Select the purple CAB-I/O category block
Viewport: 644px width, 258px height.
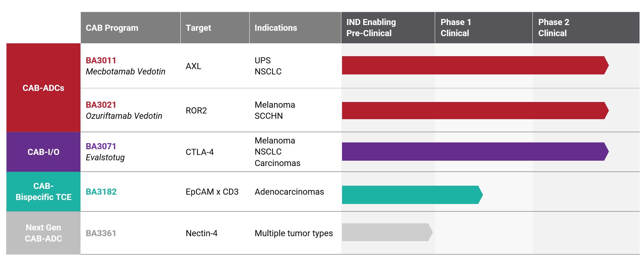[x=43, y=152]
